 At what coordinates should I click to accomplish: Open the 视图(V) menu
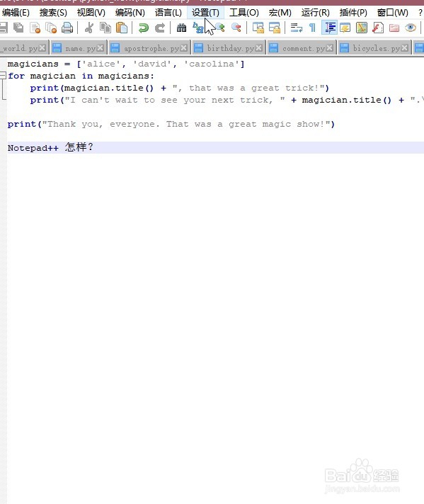[91, 13]
